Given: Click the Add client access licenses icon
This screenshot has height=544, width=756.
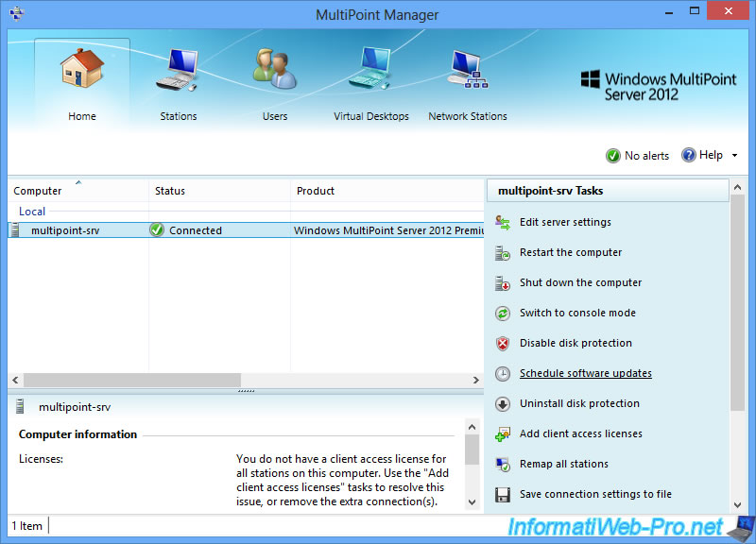Looking at the screenshot, I should pyautogui.click(x=503, y=434).
